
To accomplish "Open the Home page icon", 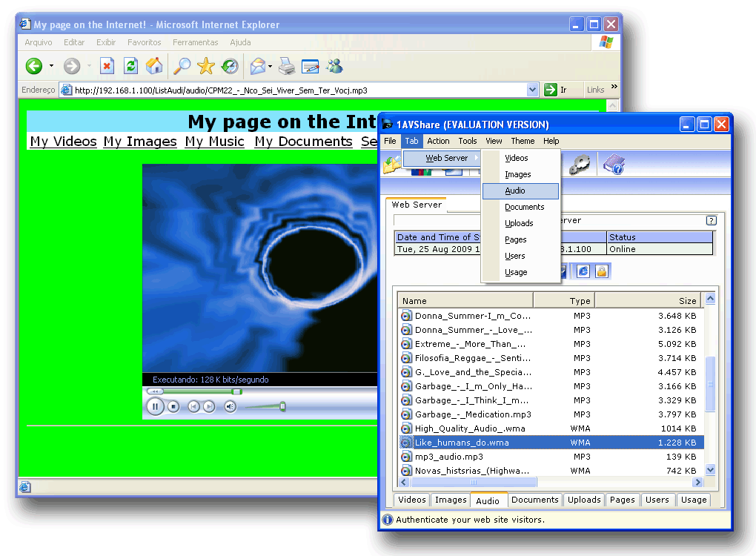I will 154,65.
